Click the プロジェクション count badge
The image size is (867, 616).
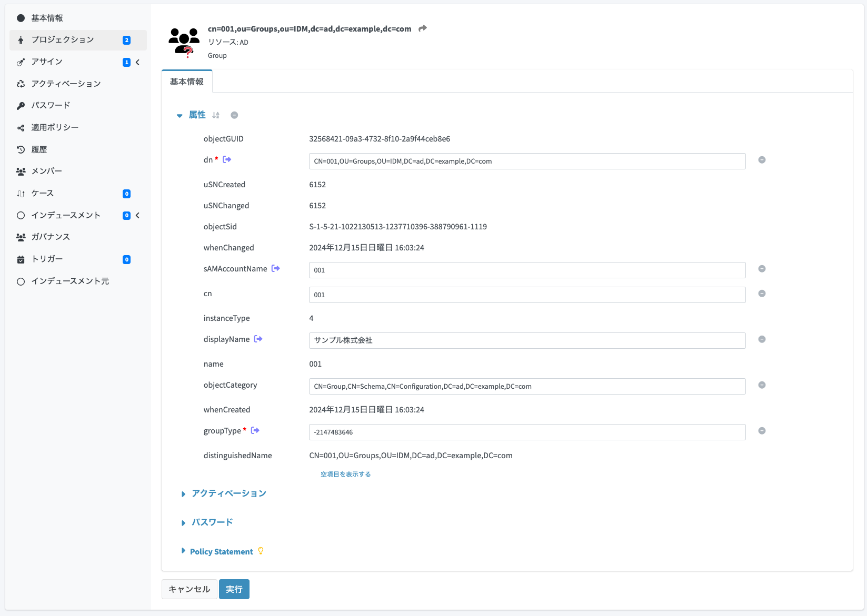tap(126, 40)
